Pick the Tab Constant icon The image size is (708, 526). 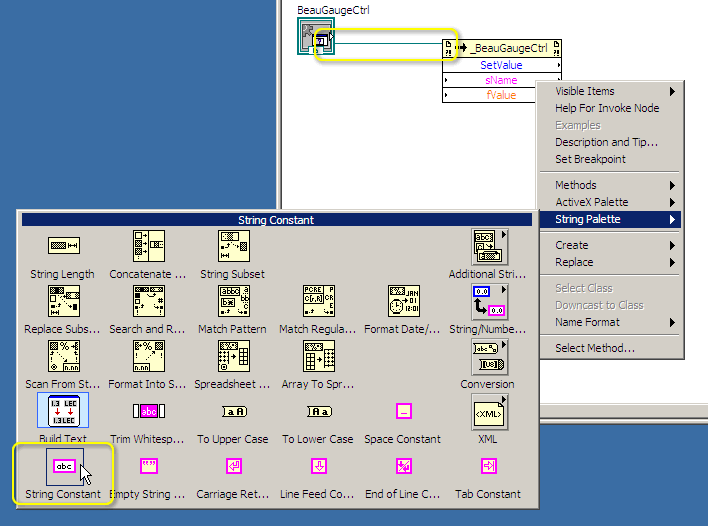[x=489, y=466]
